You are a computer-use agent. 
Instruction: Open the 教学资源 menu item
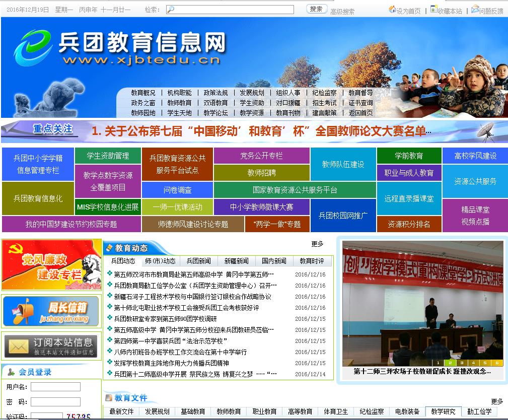pos(252,113)
